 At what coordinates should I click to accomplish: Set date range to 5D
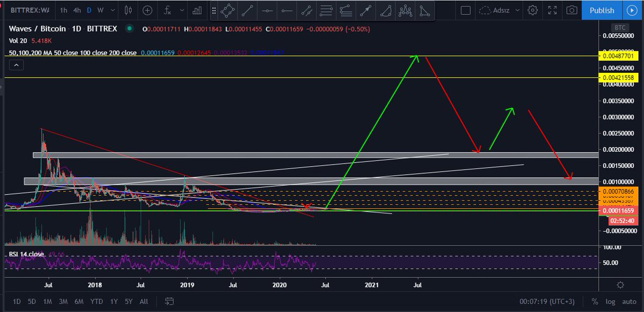(32, 301)
